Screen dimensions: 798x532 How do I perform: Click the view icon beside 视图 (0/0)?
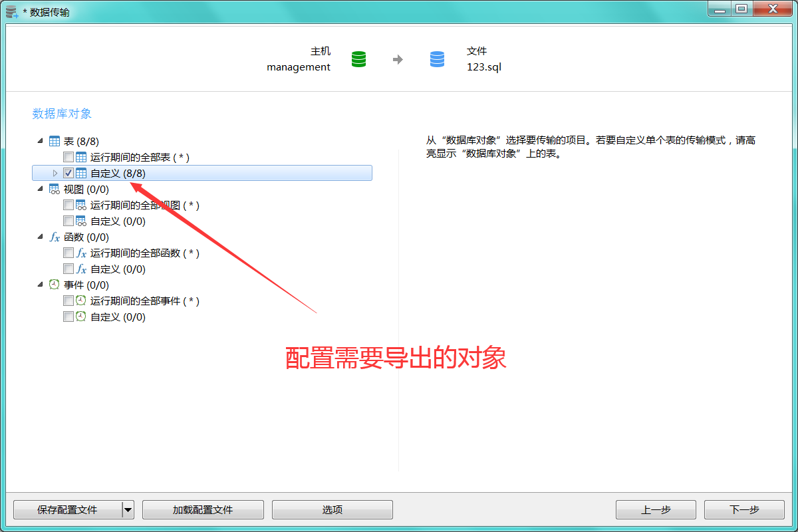point(55,190)
